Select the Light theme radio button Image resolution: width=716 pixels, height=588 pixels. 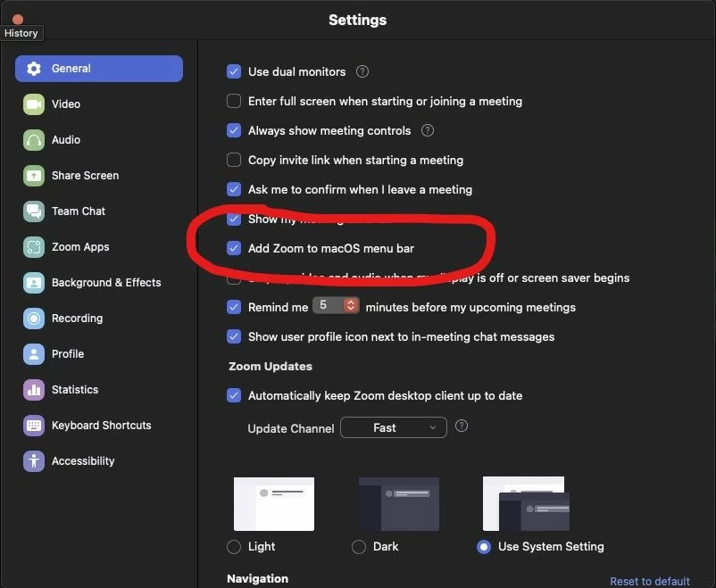234,547
